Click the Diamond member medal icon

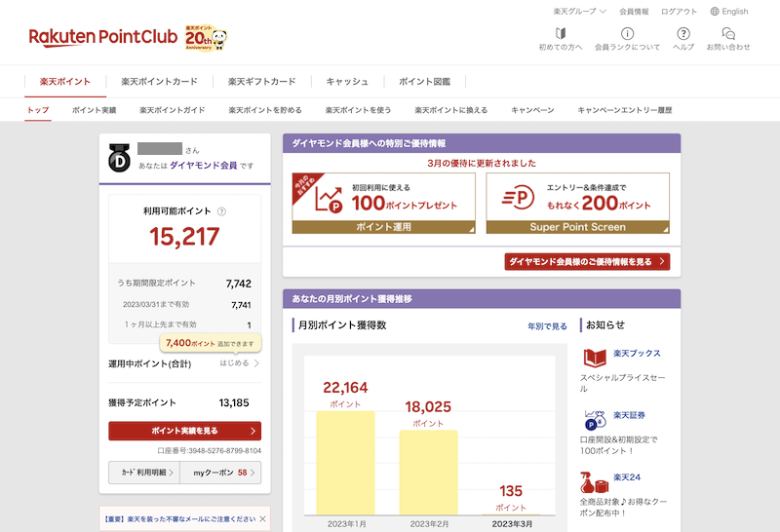pos(119,158)
